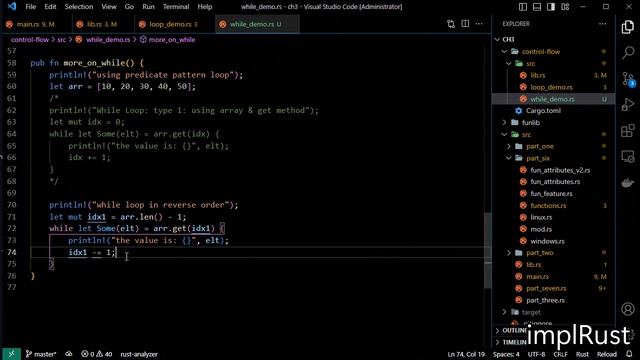Toggle the primary side bar layout
This screenshot has width=640, height=360.
tap(523, 7)
